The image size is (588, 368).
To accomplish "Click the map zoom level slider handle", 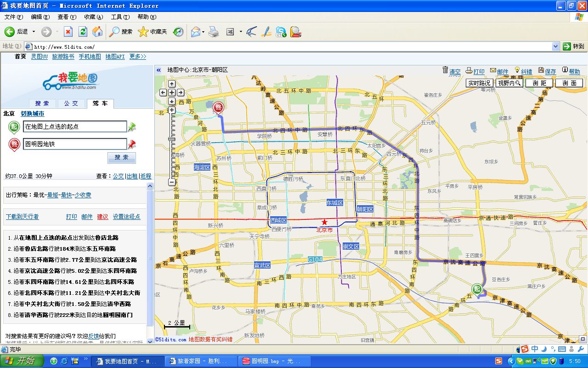I will click(172, 138).
